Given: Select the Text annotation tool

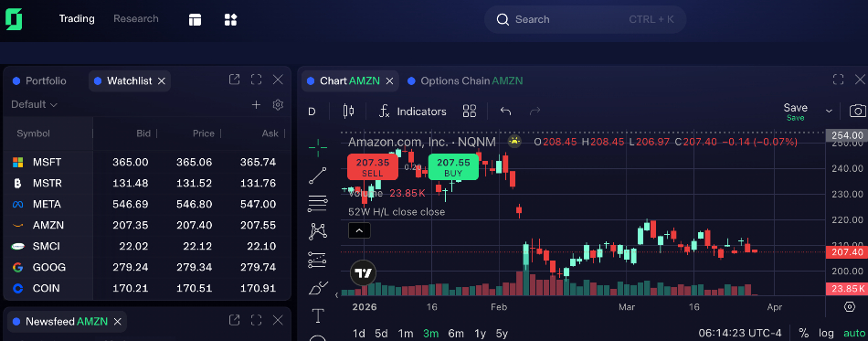Looking at the screenshot, I should 318,316.
